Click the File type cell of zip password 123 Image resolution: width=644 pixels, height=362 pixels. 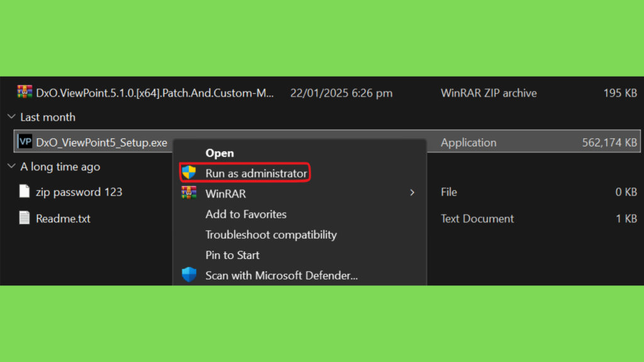449,192
